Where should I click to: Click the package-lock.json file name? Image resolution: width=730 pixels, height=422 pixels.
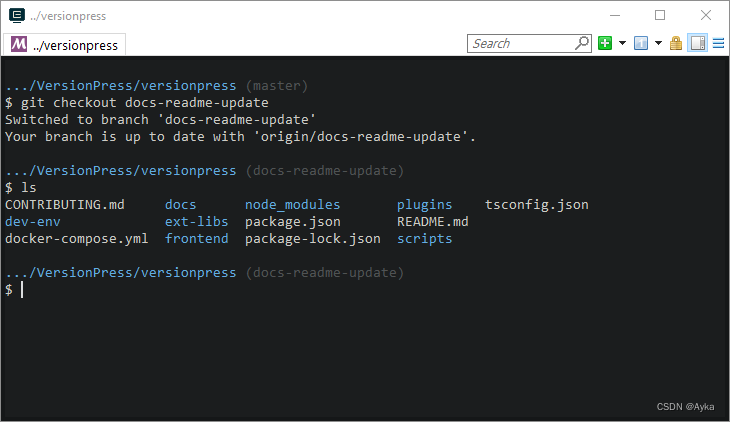tap(312, 238)
